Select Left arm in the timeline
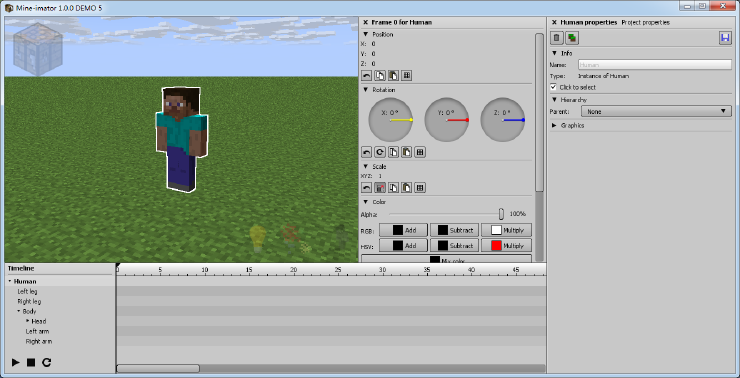Image resolution: width=740 pixels, height=378 pixels. [37, 331]
